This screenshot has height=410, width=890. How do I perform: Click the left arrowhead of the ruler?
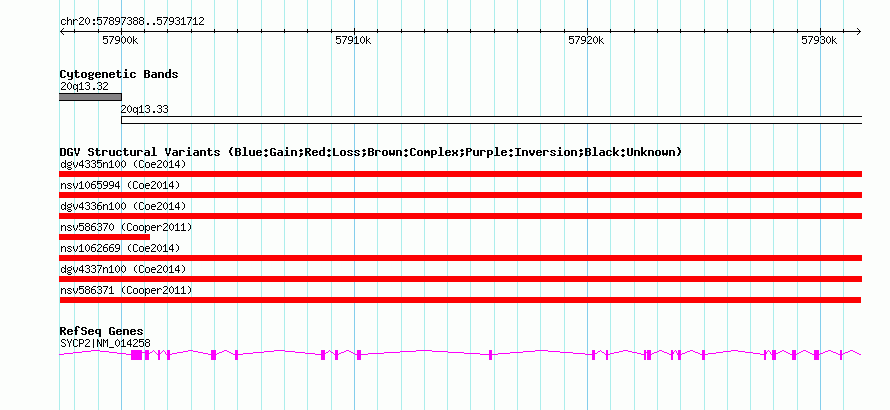(62, 31)
